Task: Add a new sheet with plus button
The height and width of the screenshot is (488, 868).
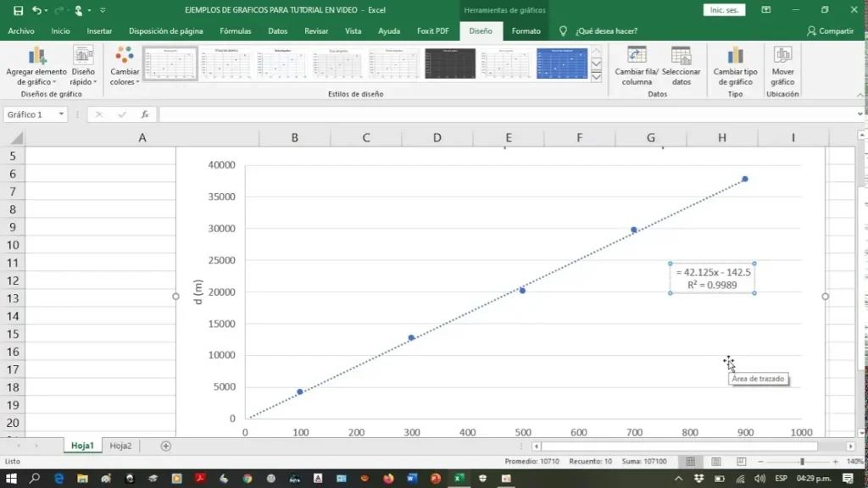Action: (166, 446)
